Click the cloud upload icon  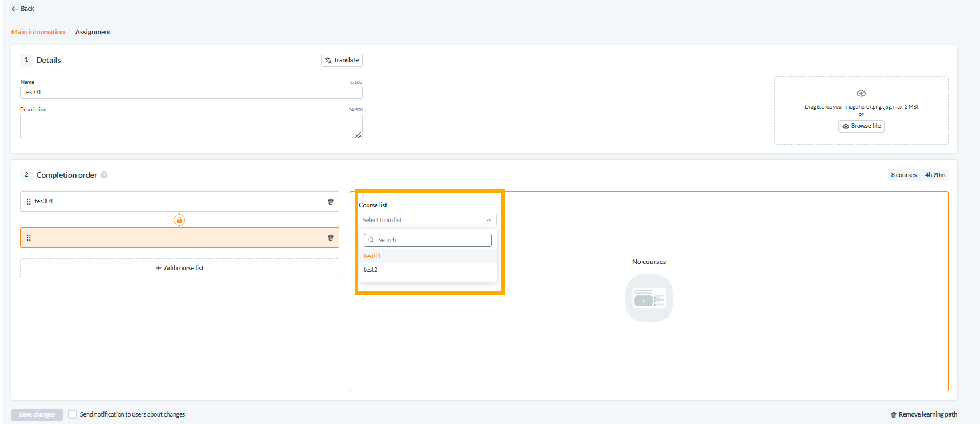pyautogui.click(x=861, y=93)
